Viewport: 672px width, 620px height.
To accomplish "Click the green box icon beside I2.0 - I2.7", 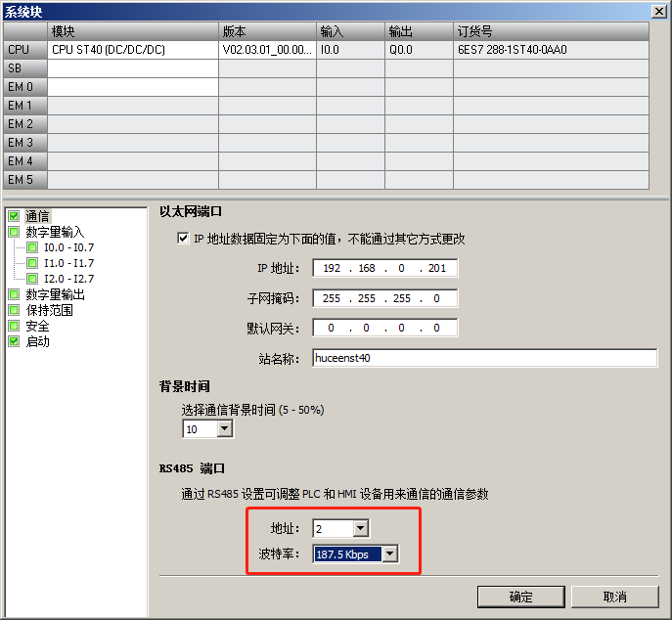I will (32, 279).
